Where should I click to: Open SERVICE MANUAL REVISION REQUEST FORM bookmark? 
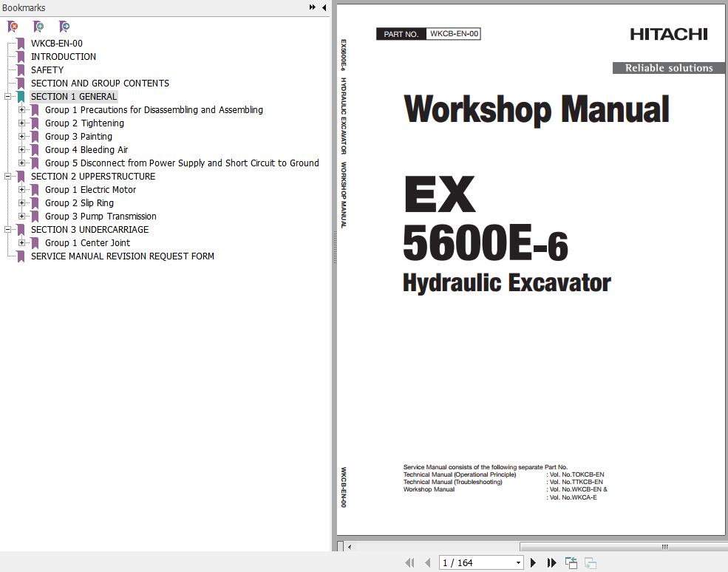[x=123, y=256]
